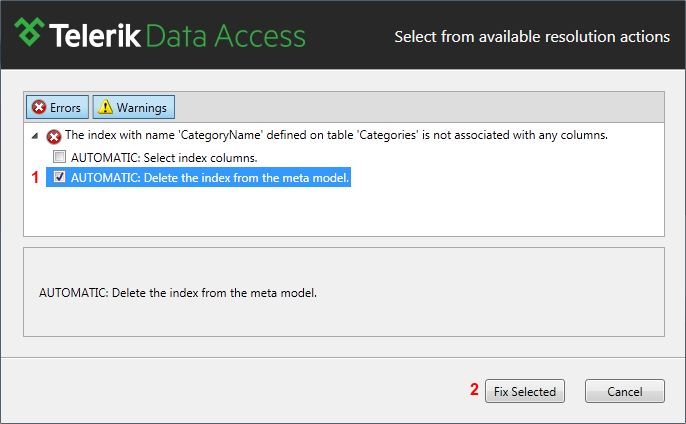Click the Telerik green logo icon
Screen dimensions: 686x424
[x=29, y=32]
